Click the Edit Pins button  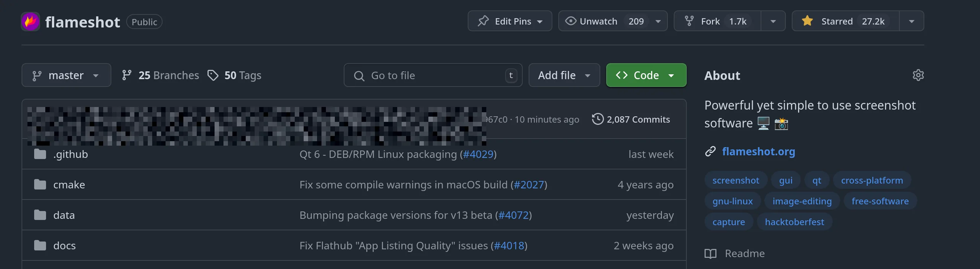tap(509, 21)
